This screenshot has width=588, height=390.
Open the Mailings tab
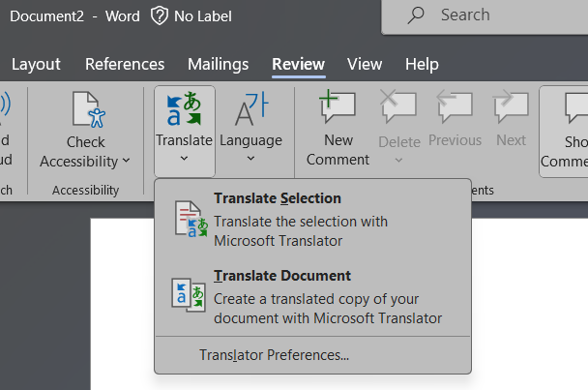[218, 64]
